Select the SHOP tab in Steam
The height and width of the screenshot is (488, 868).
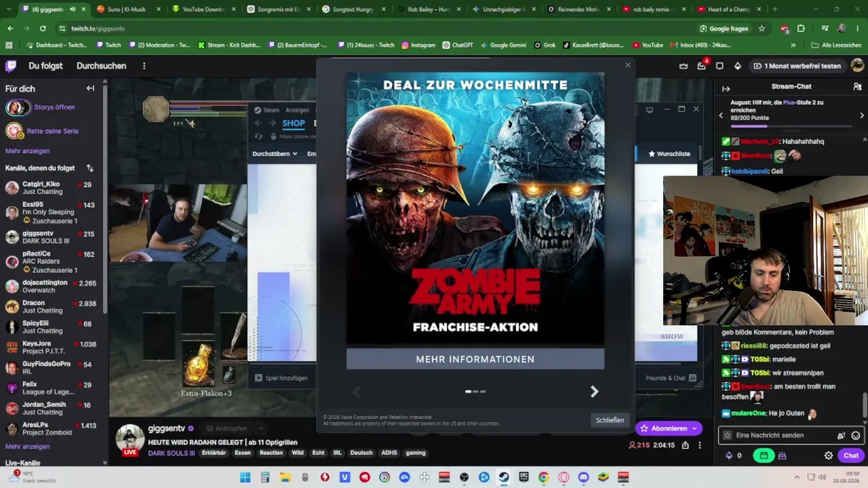(293, 123)
